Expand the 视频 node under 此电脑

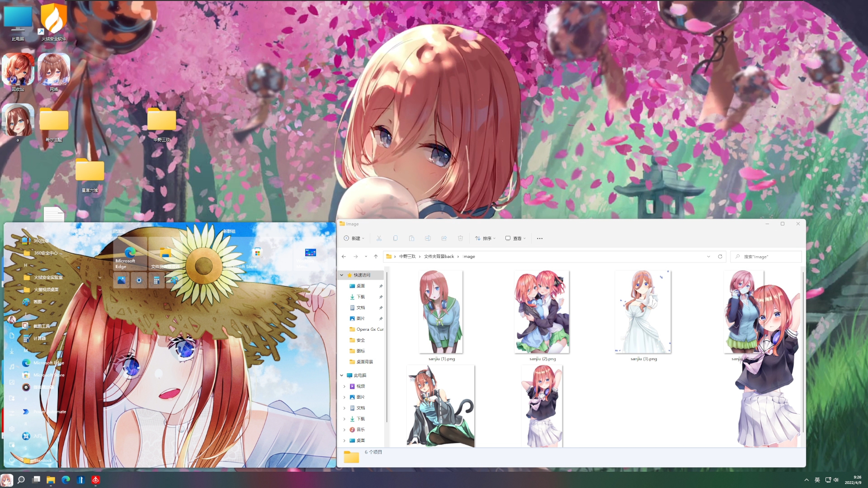[x=344, y=386]
